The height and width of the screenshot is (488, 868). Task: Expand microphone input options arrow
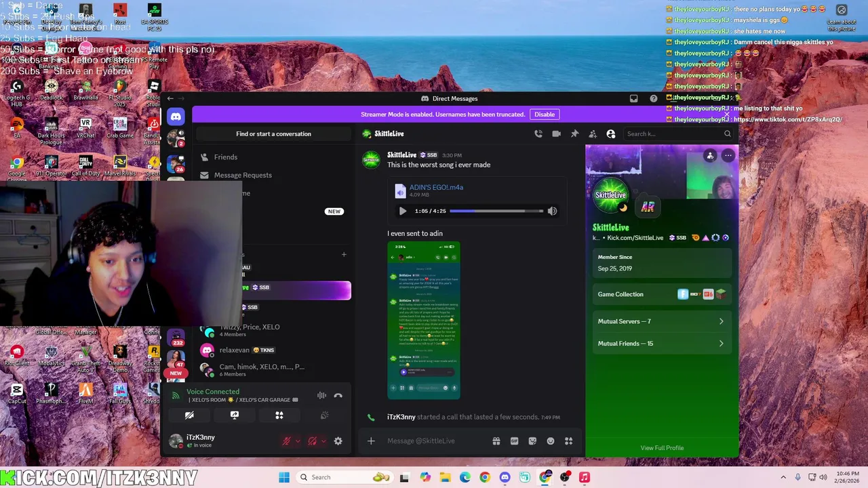(297, 441)
